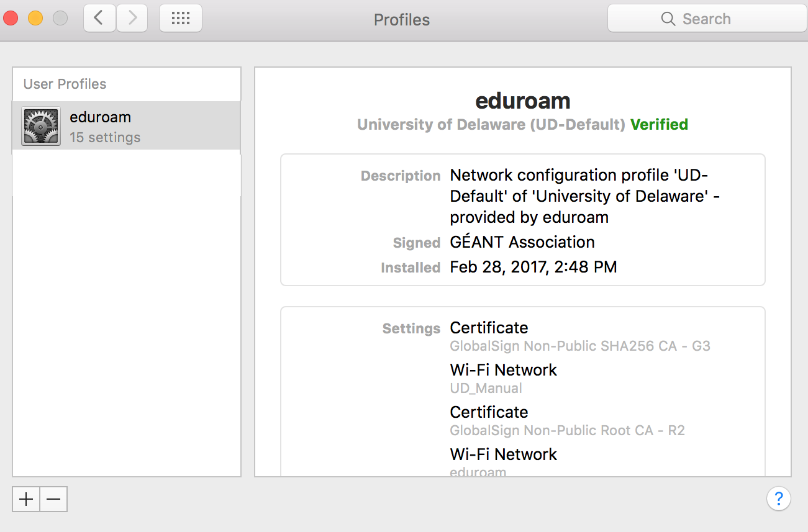
Task: Click 'GlobalSign Non-Public SHA256 CA - G3' certificate
Action: coord(580,346)
